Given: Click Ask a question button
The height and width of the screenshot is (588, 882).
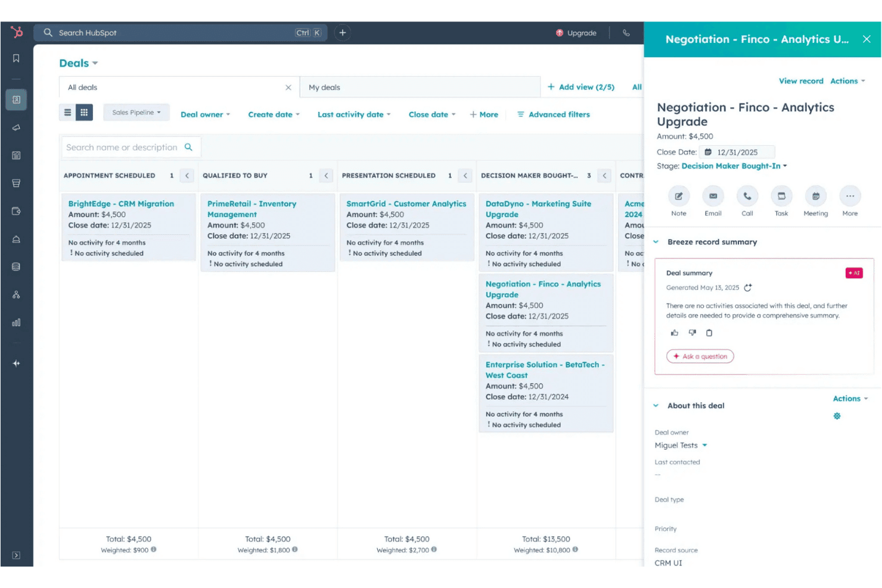Looking at the screenshot, I should (700, 356).
